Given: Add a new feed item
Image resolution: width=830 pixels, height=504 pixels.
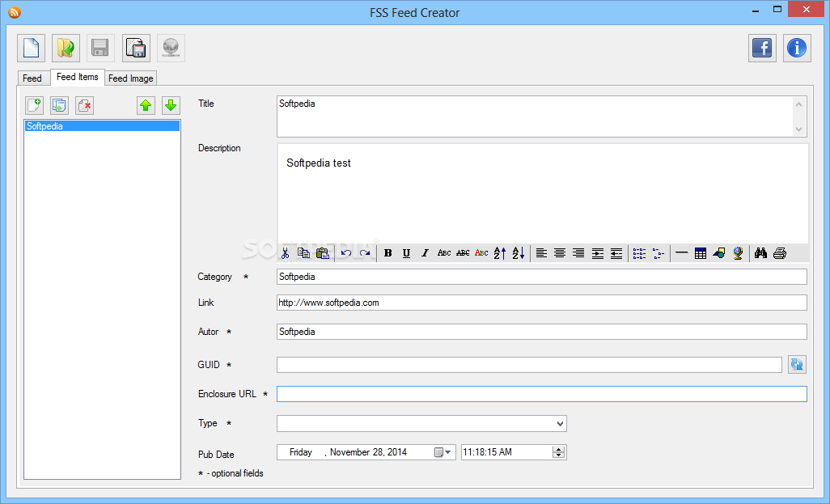Looking at the screenshot, I should tap(35, 105).
